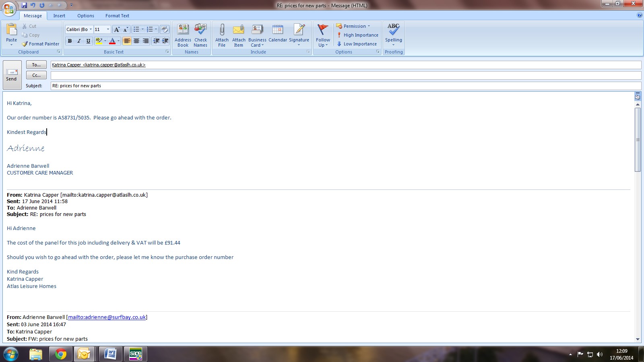Click the adrienne@surfbay.co.uk mailto link
Image resolution: width=644 pixels, height=362 pixels.
[x=107, y=317]
